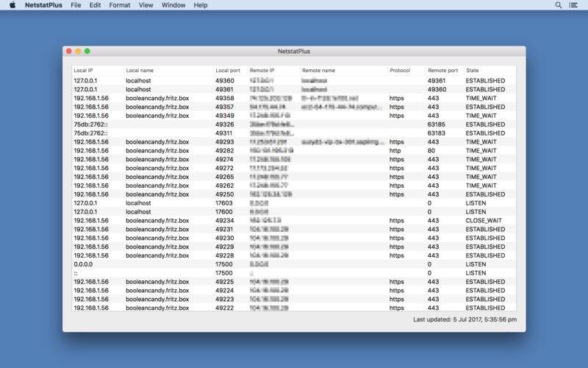The height and width of the screenshot is (368, 588).
Task: Select local port cell 49222
Action: pos(225,308)
